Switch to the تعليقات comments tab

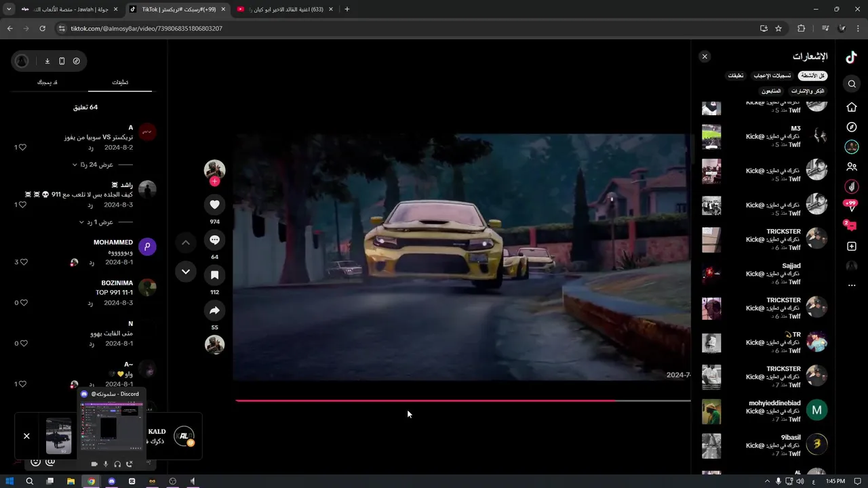[120, 82]
